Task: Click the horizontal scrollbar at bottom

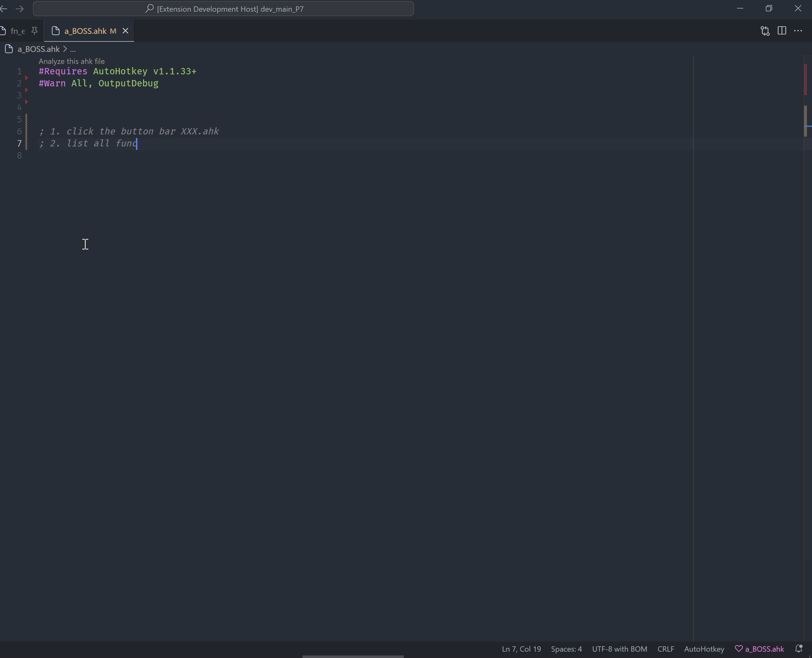Action: click(353, 656)
